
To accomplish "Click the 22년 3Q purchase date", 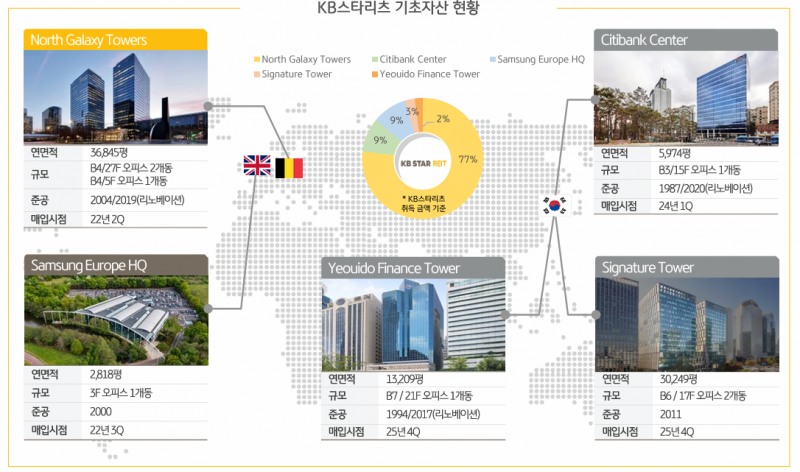I will [x=107, y=430].
